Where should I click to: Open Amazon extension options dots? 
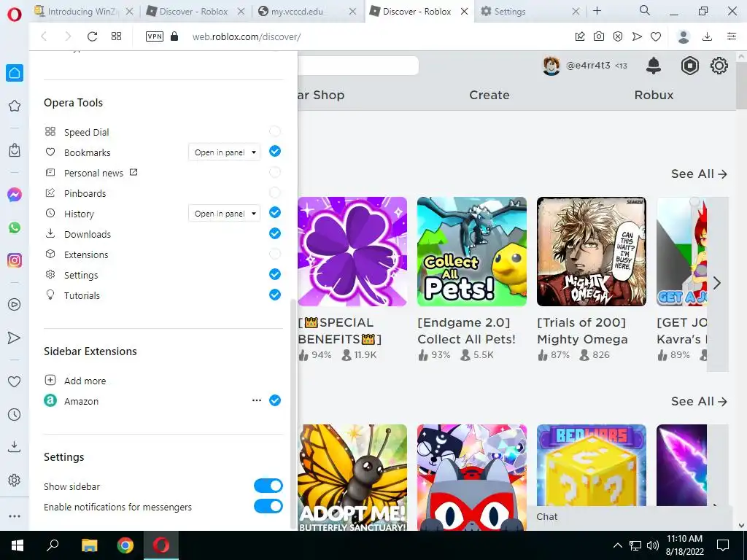257,400
